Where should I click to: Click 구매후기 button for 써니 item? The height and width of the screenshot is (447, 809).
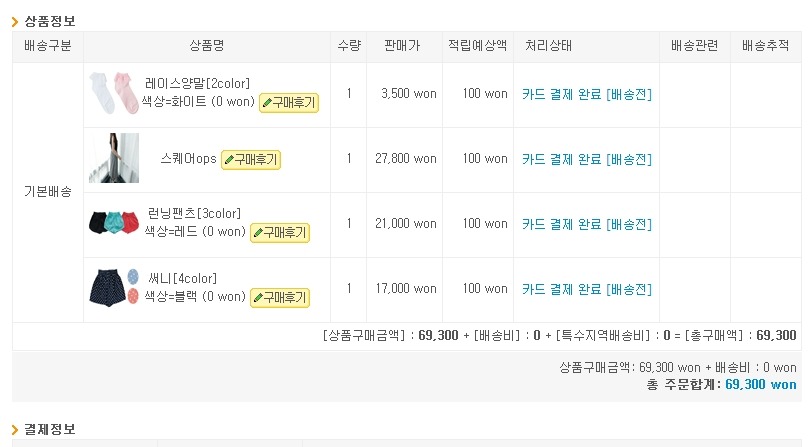click(x=280, y=297)
